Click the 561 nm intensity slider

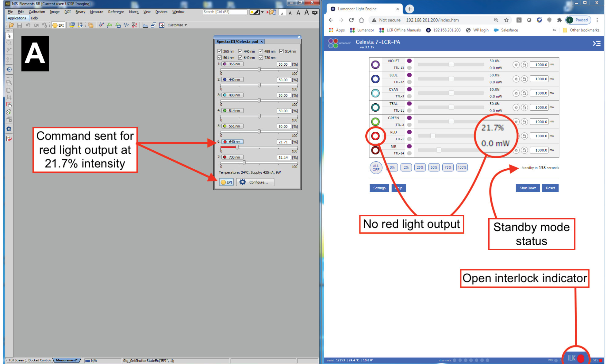coord(259,132)
